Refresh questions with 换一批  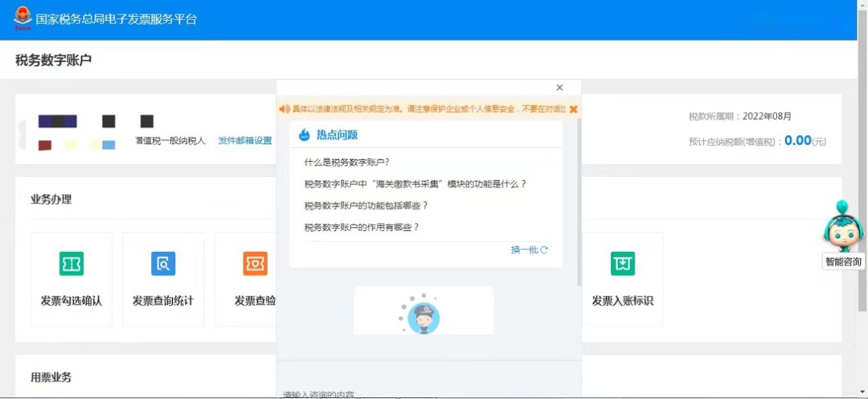coord(529,250)
